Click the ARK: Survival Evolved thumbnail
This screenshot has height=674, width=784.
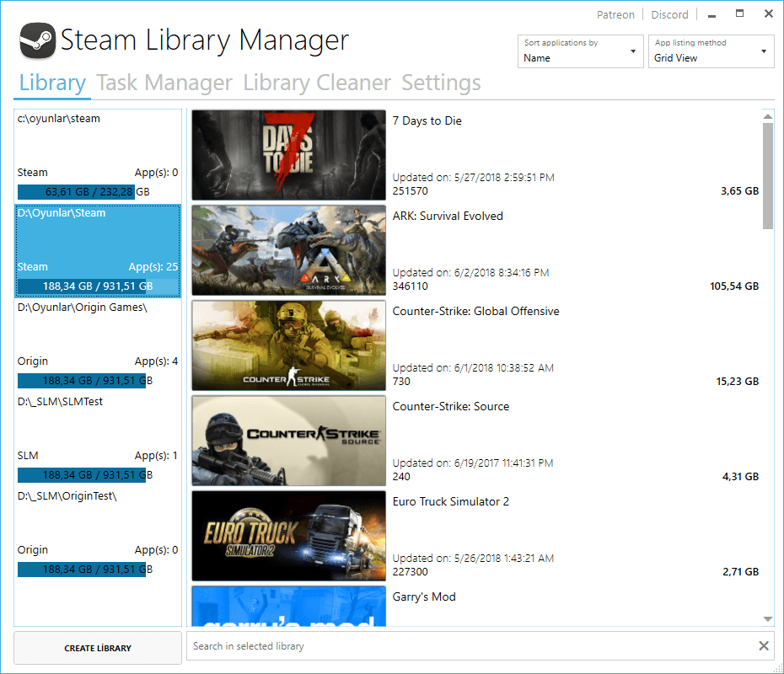[x=288, y=250]
